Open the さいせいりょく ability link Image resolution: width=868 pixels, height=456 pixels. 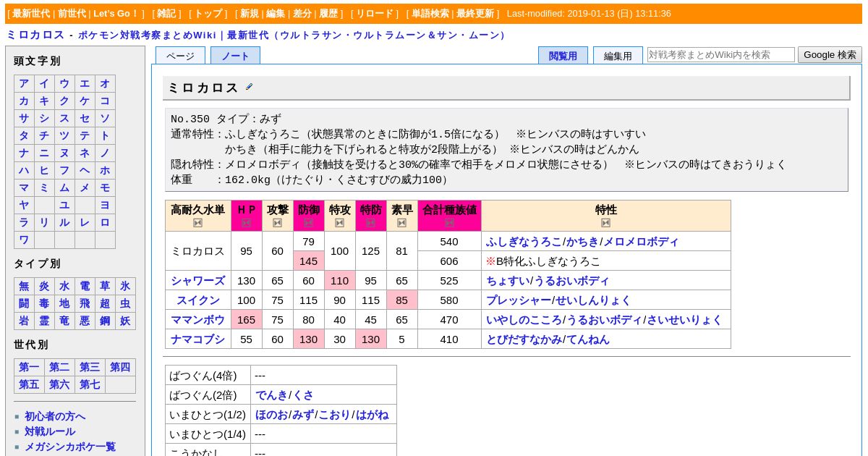click(684, 320)
